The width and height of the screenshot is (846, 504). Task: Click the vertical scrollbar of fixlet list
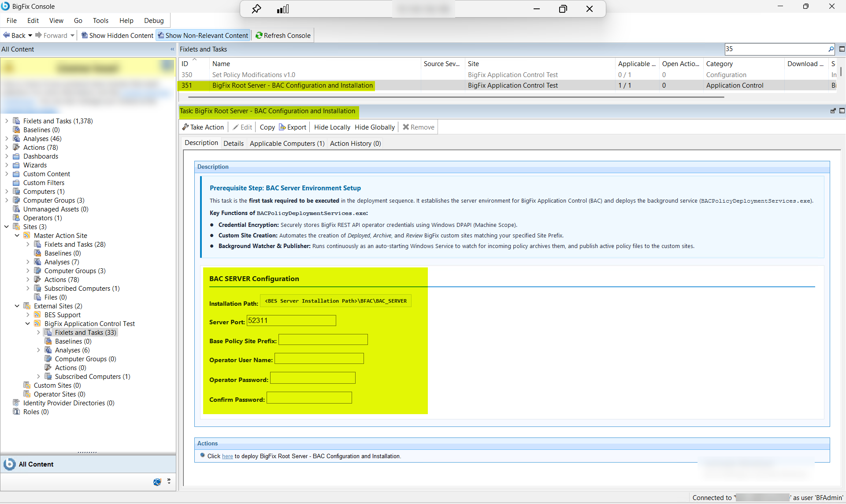click(x=841, y=71)
